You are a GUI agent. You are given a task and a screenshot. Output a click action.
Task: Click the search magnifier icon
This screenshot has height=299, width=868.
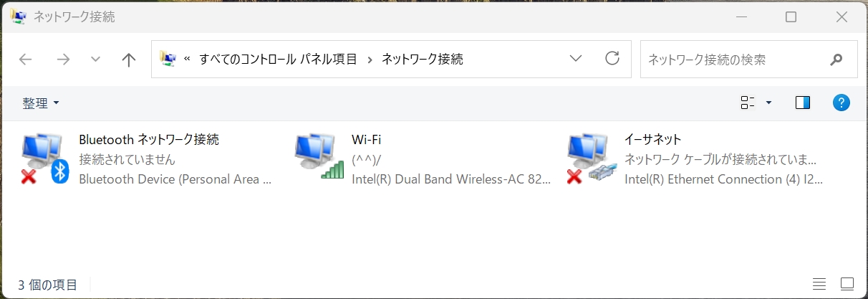pos(836,60)
